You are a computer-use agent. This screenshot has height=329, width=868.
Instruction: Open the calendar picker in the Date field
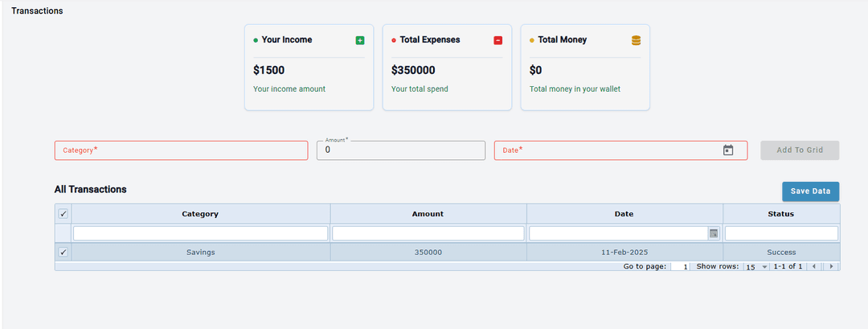(728, 150)
